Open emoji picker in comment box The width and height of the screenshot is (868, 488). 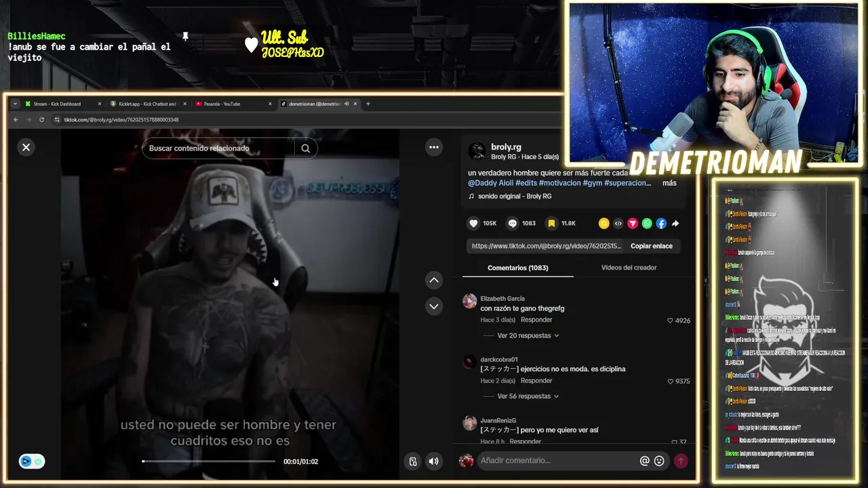(659, 461)
